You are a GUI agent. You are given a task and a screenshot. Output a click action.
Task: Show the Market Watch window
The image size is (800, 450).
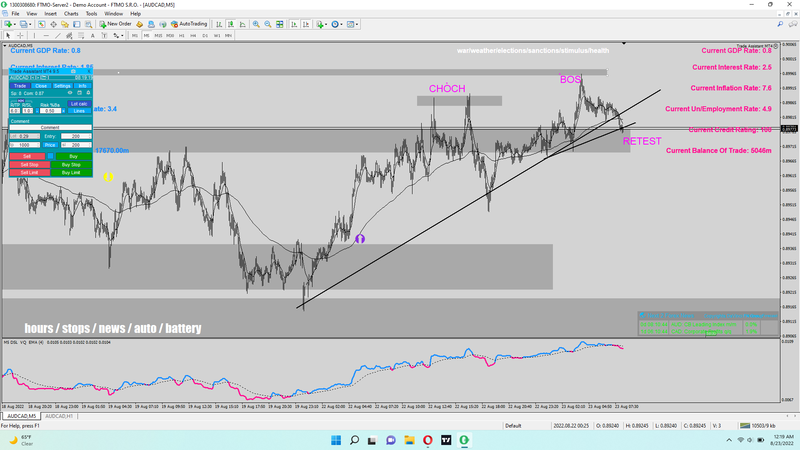pos(41,24)
